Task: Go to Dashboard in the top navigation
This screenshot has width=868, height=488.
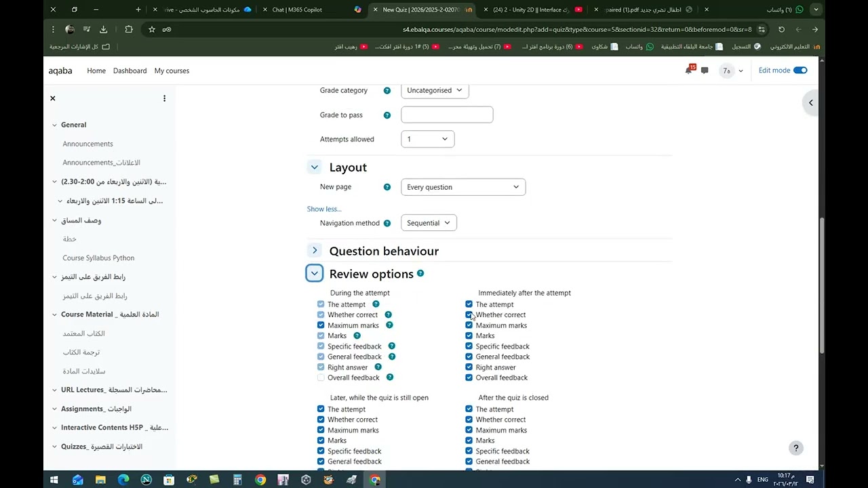Action: pyautogui.click(x=130, y=70)
